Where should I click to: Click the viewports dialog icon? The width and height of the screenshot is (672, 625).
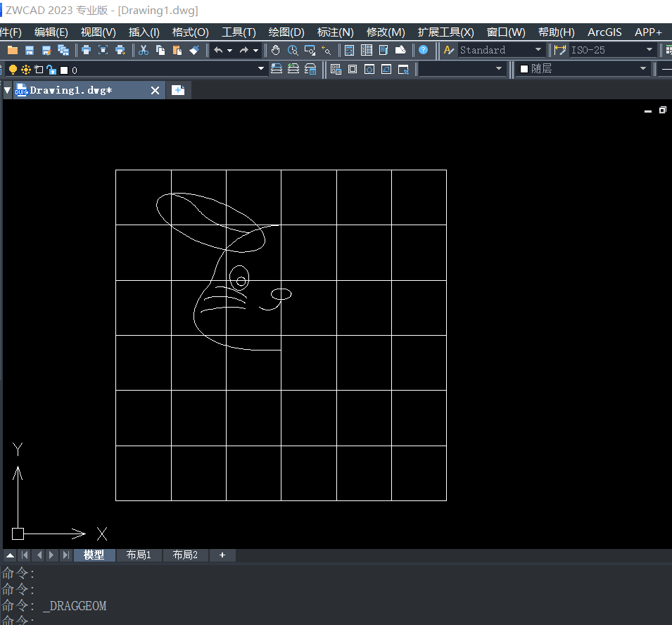pos(336,70)
